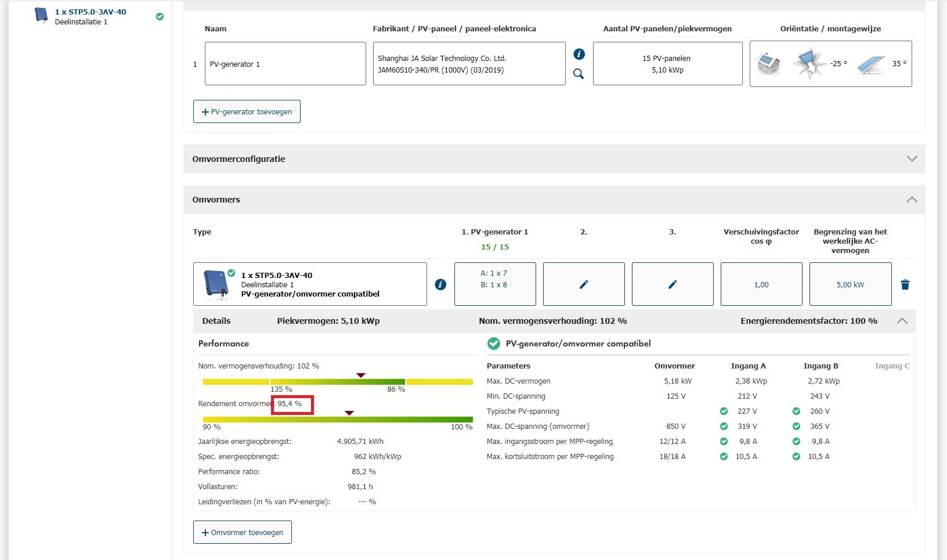Viewport: 947px width, 560px height.
Task: Click the tilted panel mounting icon
Action: coord(870,64)
